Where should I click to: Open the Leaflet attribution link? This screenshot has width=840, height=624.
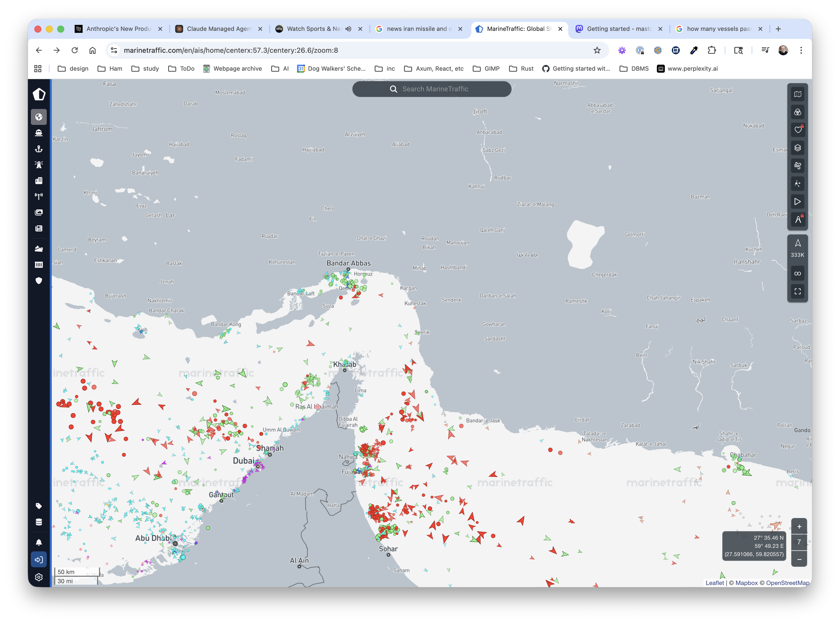715,583
